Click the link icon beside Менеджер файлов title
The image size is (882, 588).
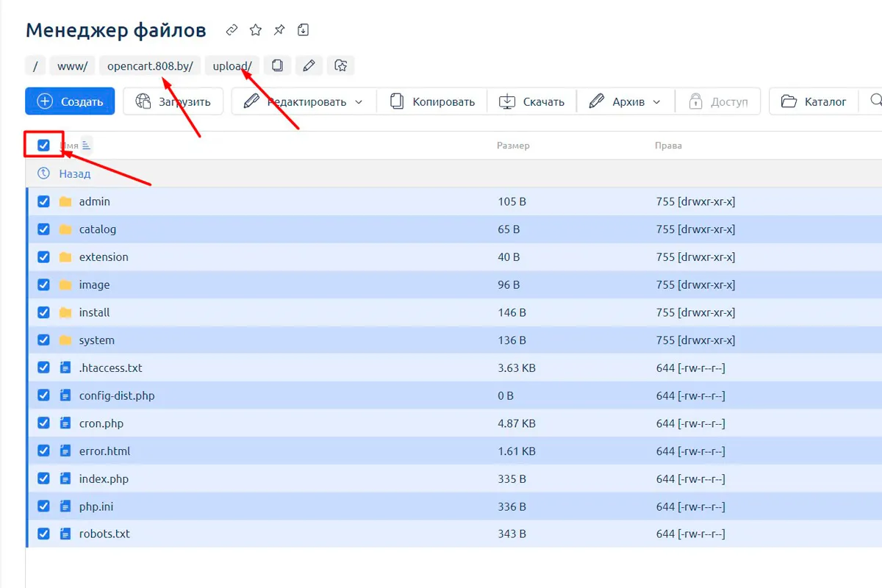coord(232,30)
